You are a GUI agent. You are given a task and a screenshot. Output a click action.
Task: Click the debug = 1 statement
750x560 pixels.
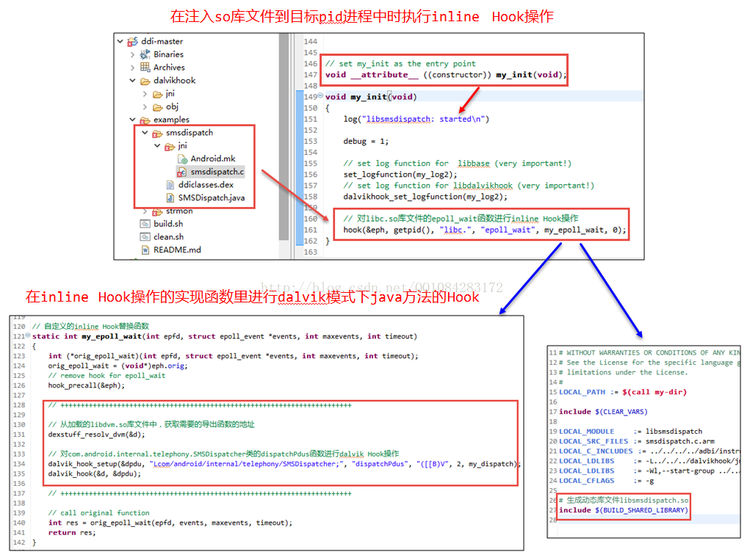(x=366, y=141)
